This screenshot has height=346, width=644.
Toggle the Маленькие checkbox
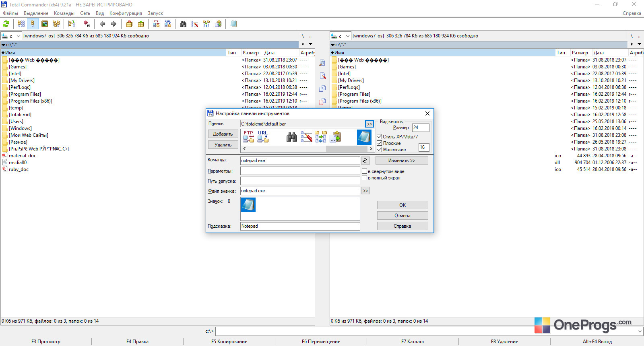(x=380, y=150)
